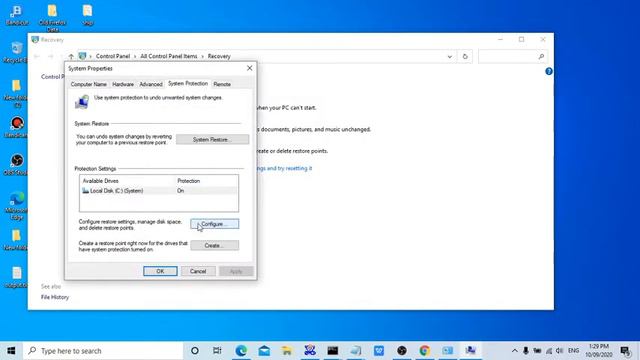Open the Windows Start menu
This screenshot has height=360, width=640.
11,351
